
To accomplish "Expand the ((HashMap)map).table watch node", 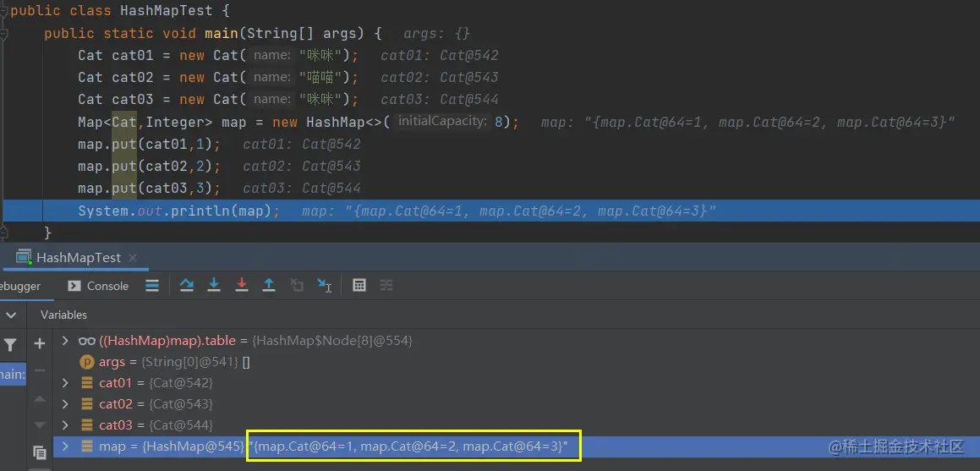I will click(x=65, y=341).
